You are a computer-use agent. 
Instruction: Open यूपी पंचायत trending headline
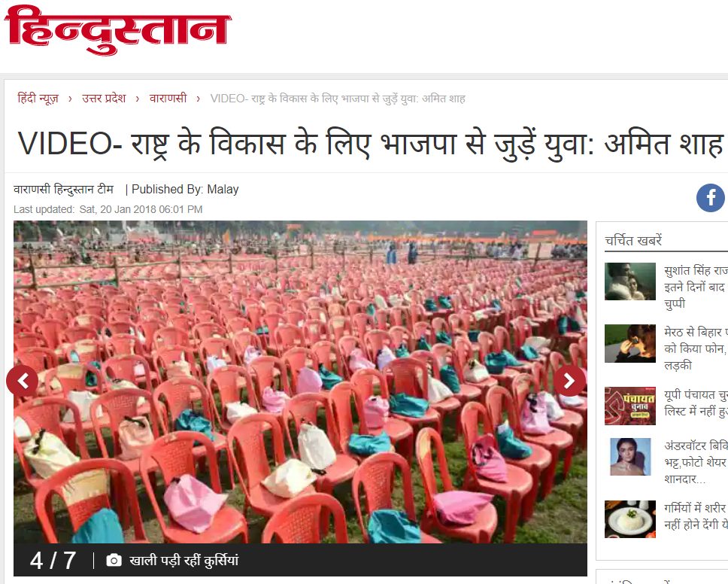696,403
